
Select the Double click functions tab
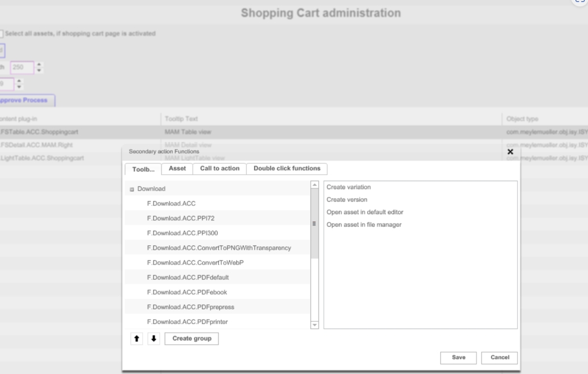click(x=287, y=169)
